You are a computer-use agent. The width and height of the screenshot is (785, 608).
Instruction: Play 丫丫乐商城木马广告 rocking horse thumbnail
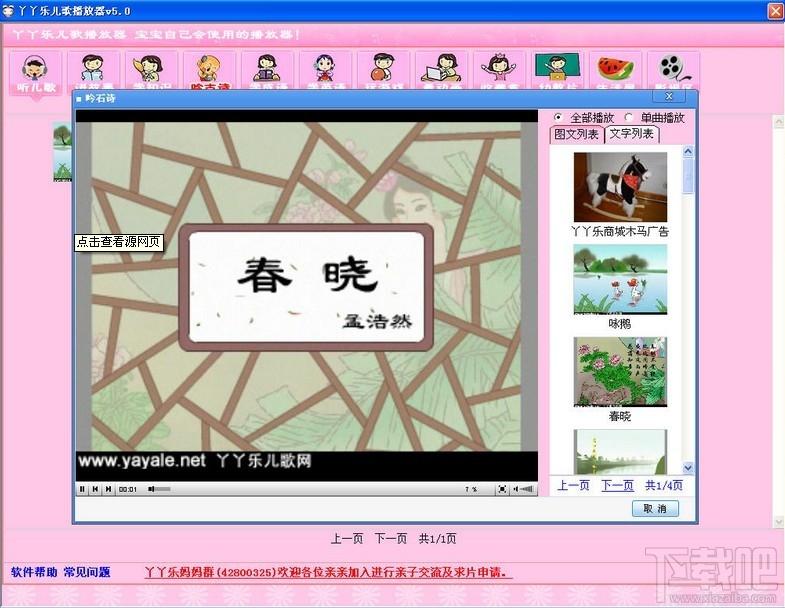620,187
